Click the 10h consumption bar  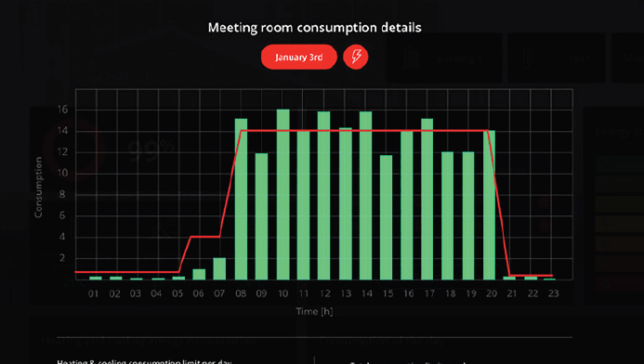click(283, 194)
